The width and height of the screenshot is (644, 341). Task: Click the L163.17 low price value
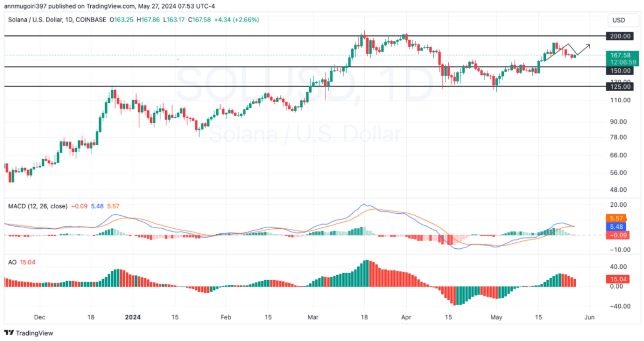174,20
